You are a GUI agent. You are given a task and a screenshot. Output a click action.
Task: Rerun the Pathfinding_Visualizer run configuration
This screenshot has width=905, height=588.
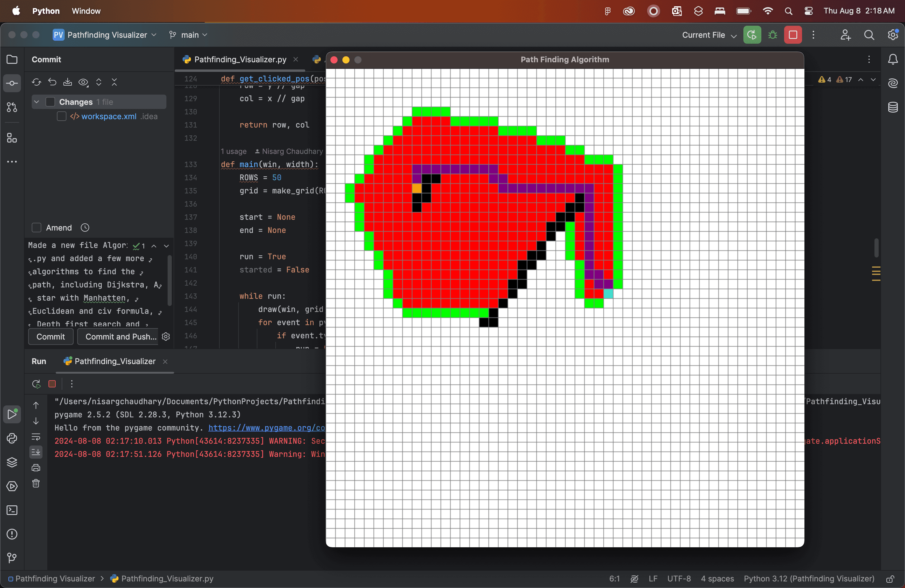pos(36,384)
